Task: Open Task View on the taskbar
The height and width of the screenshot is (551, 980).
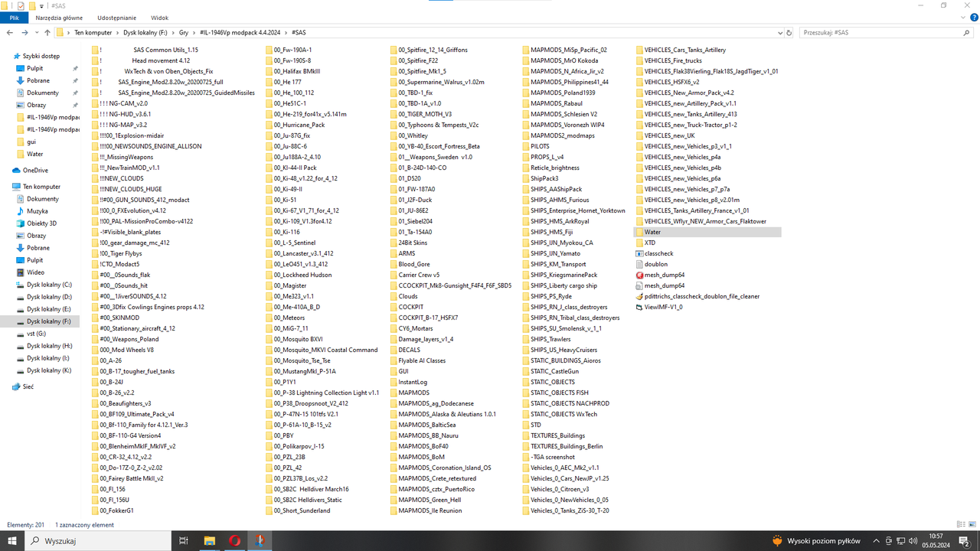Action: pyautogui.click(x=183, y=540)
